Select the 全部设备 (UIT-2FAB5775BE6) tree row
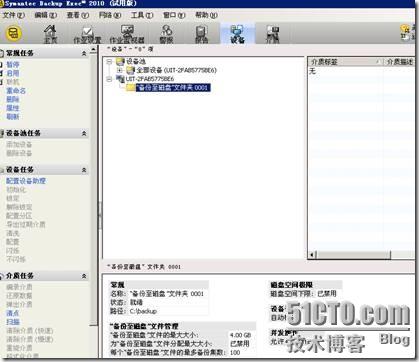The height and width of the screenshot is (362, 419). click(176, 70)
